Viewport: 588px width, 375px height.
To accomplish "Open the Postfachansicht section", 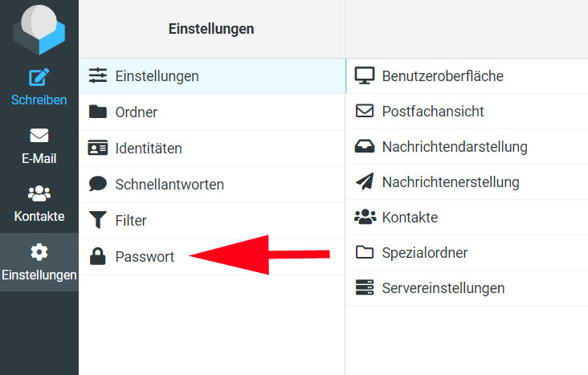I will pyautogui.click(x=467, y=112).
